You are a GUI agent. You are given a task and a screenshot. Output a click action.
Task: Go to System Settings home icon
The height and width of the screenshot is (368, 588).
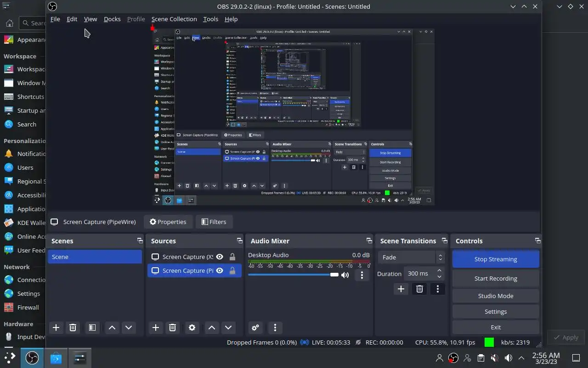9,23
